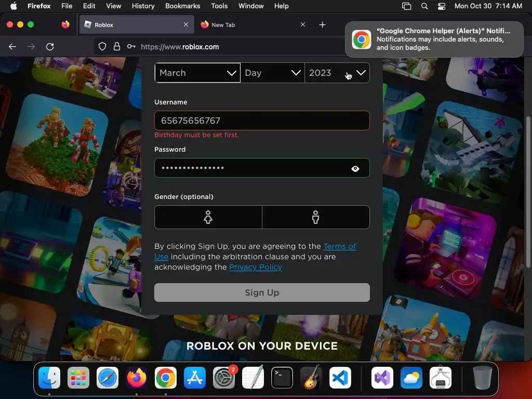Viewport: 532px width, 399px height.
Task: Open Control Center in menu bar
Action: coord(442,6)
